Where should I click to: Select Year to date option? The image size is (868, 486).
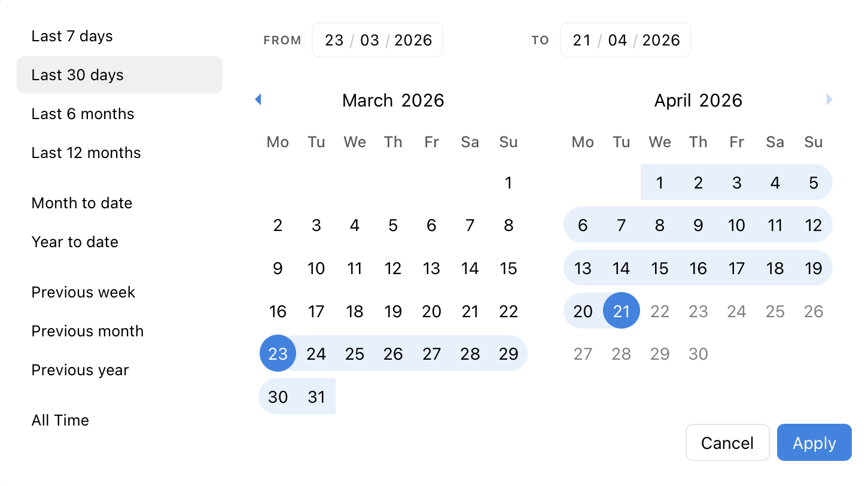[75, 242]
